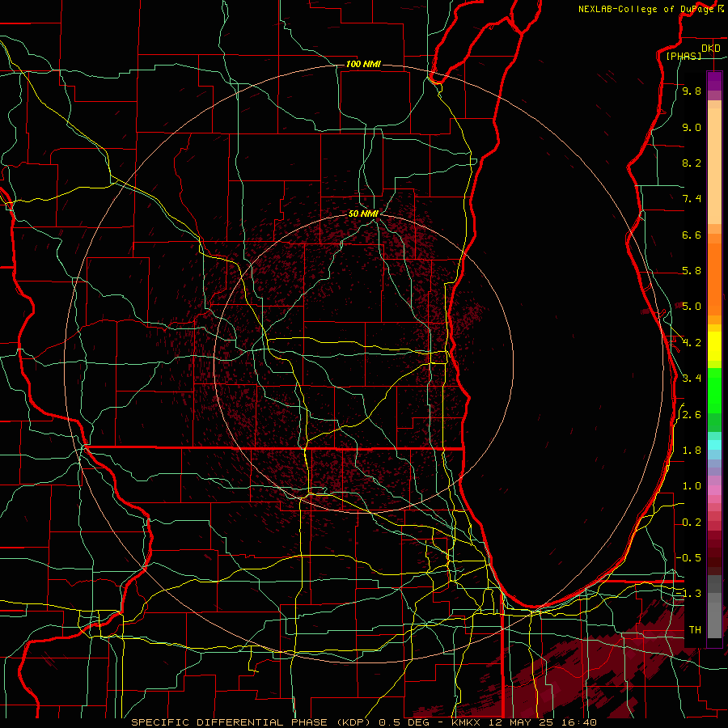This screenshot has height=728, width=728.
Task: Click the 5.0 legend value
Action: (692, 307)
